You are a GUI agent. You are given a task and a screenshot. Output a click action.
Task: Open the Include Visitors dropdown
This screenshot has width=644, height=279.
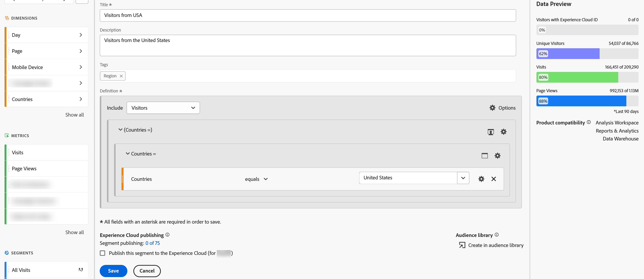[163, 108]
